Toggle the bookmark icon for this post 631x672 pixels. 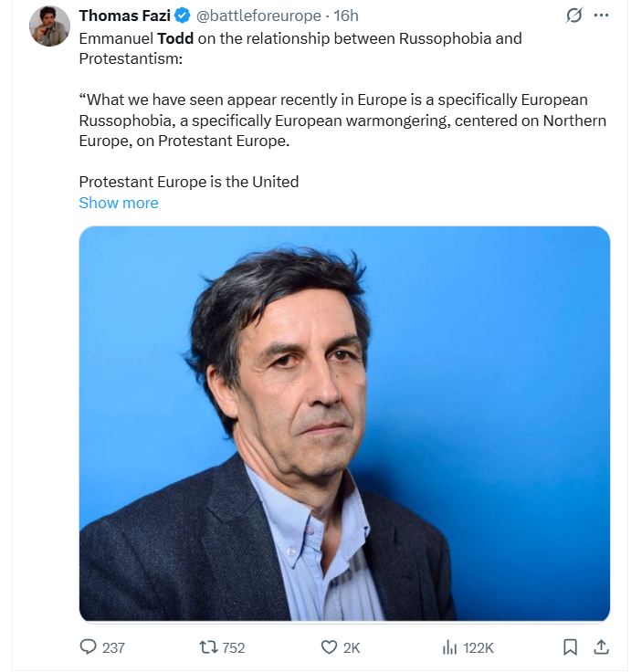pyautogui.click(x=570, y=647)
